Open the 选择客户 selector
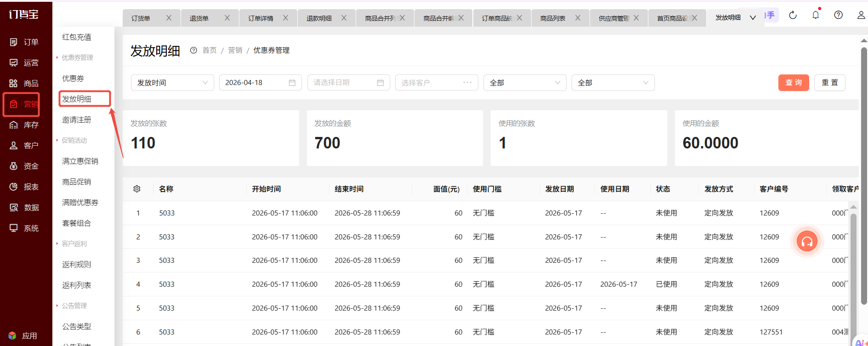 click(x=437, y=83)
